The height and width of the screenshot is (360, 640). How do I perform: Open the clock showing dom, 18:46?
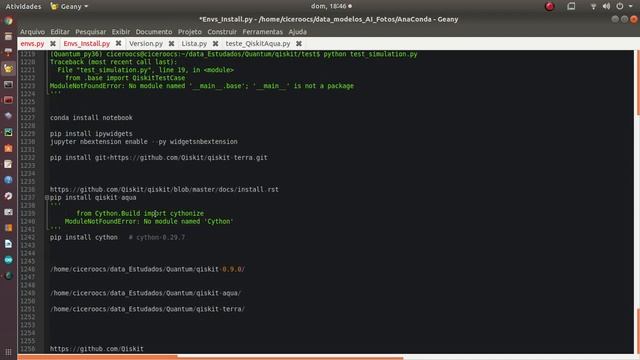[x=331, y=6]
